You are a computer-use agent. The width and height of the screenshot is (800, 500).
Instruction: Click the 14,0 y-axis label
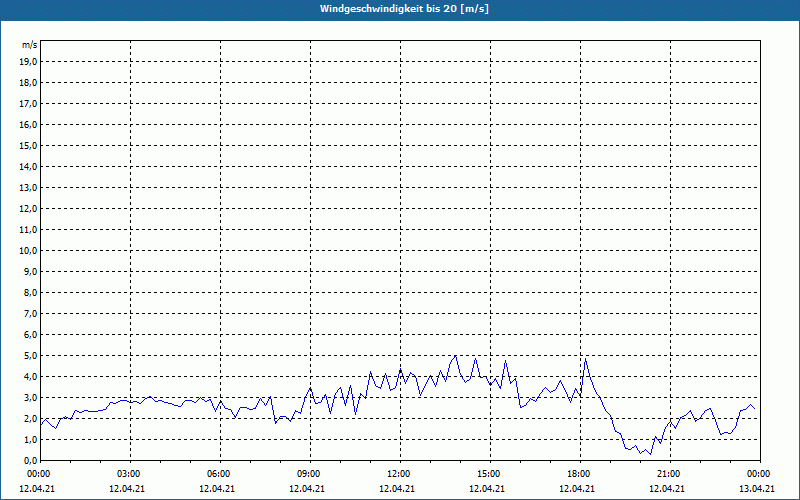pos(29,166)
